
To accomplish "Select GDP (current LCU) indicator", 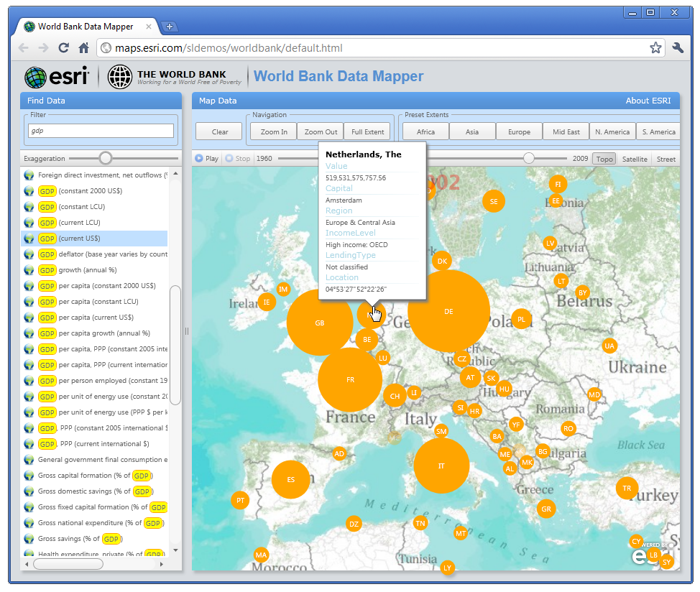I will [94, 223].
